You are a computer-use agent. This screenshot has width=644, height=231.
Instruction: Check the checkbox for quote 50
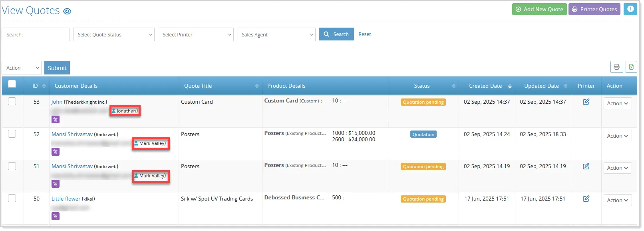12,198
